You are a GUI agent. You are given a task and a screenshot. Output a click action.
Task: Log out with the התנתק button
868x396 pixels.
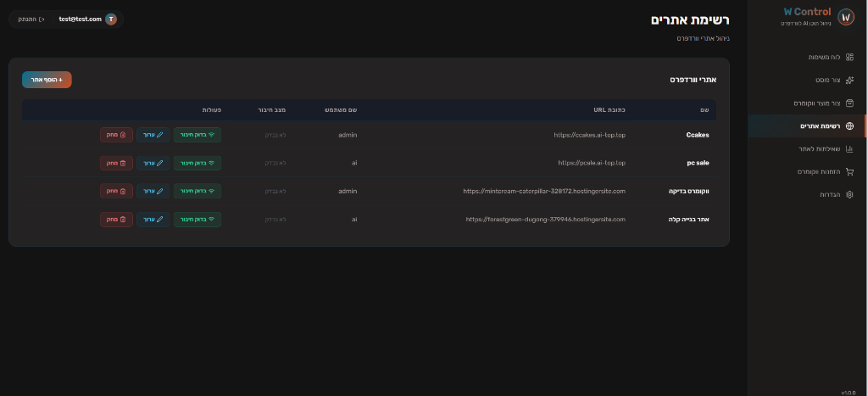[x=31, y=20]
